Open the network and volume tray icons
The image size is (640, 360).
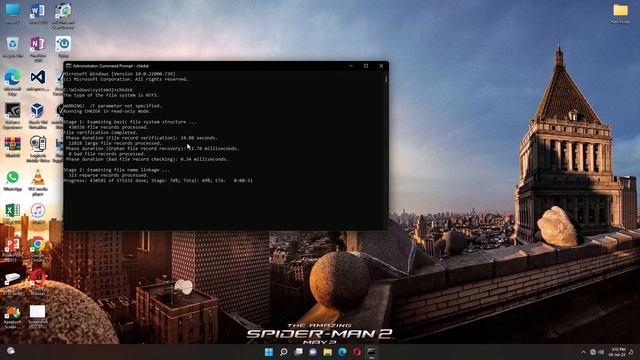597,352
